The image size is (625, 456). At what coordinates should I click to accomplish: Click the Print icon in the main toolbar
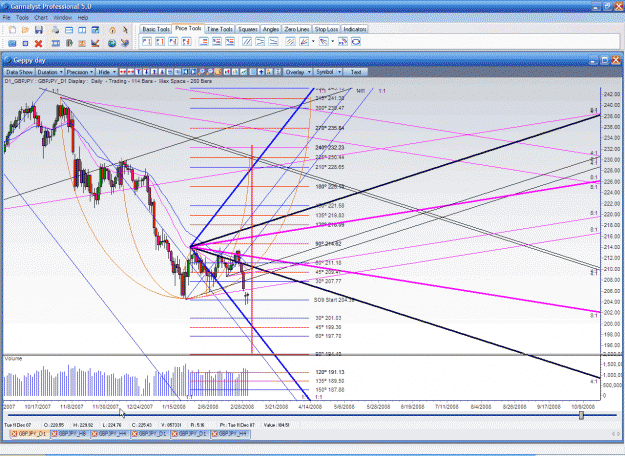[56, 30]
